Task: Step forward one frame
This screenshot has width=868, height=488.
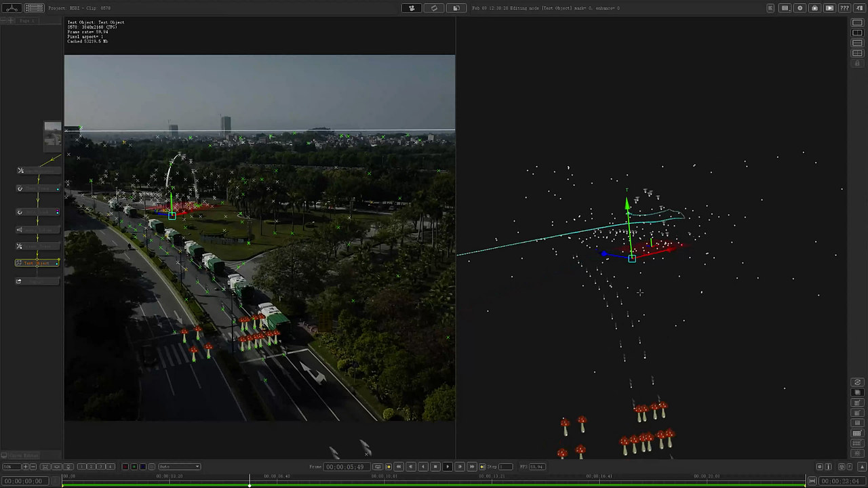Action: point(460,466)
